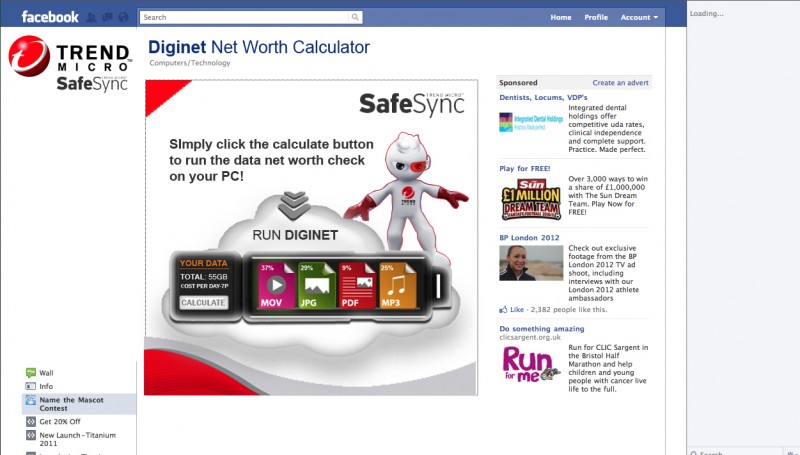Click the Name the Mascot Contest icon
Viewport: 800px width, 455px height.
point(31,400)
